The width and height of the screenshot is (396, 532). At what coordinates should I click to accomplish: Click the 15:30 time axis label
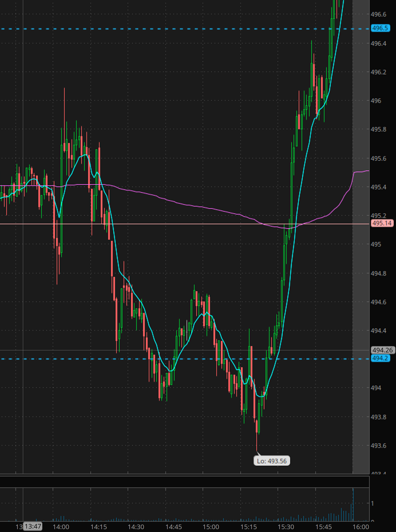click(x=286, y=527)
